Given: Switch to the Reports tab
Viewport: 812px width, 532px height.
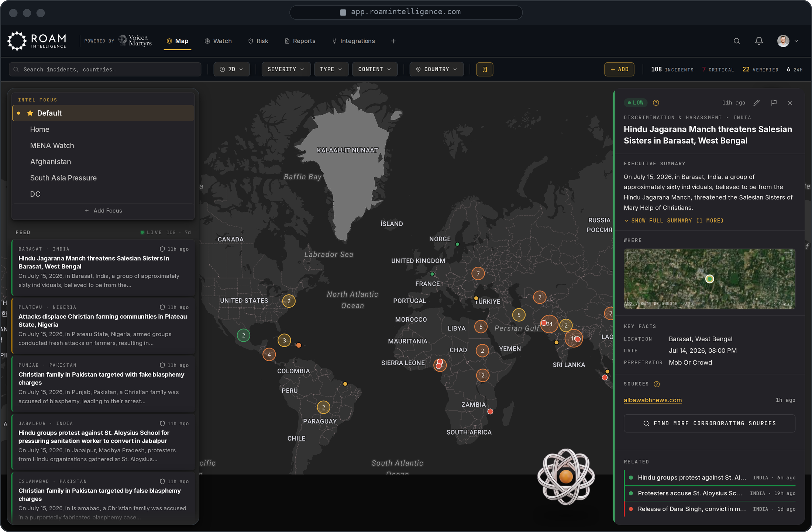Looking at the screenshot, I should (300, 41).
